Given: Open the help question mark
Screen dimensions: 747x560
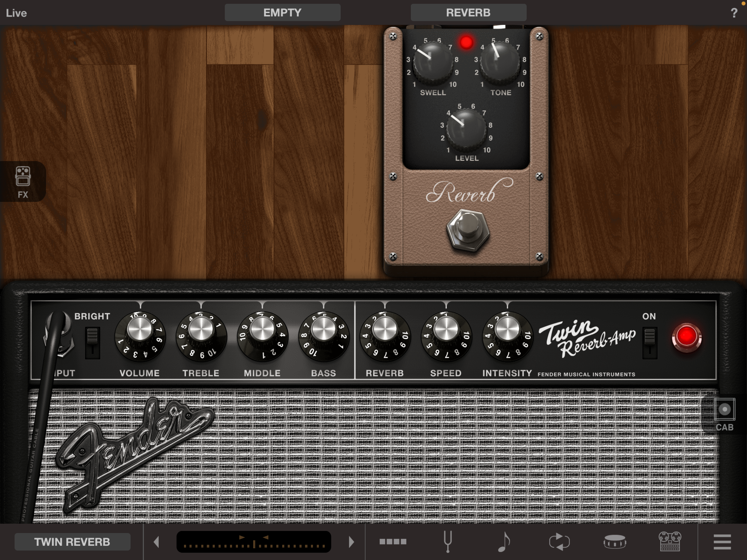Looking at the screenshot, I should [x=734, y=13].
